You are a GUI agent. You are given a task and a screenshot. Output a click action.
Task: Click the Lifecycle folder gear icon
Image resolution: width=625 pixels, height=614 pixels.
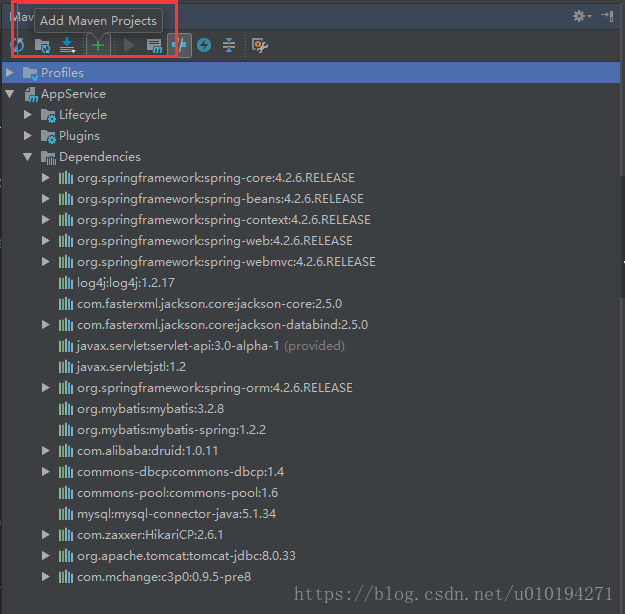48,116
